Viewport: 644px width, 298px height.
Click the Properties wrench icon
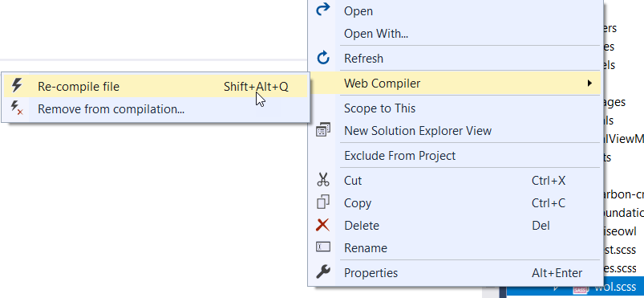click(323, 271)
